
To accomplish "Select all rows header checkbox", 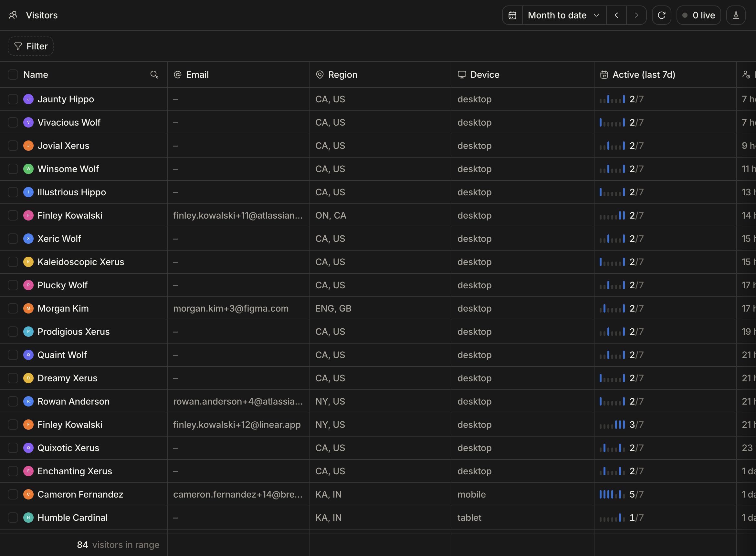I will [x=13, y=75].
